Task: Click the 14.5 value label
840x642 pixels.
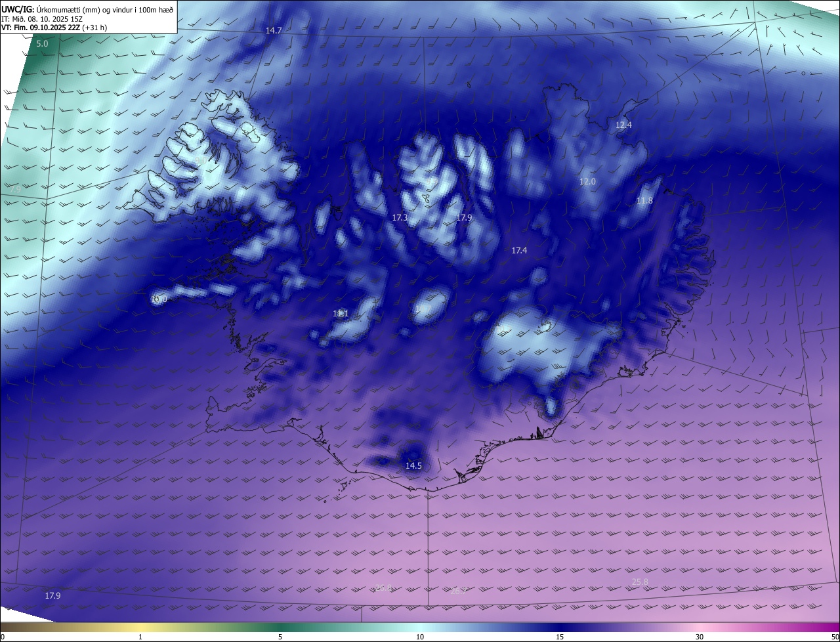Action: pyautogui.click(x=413, y=466)
